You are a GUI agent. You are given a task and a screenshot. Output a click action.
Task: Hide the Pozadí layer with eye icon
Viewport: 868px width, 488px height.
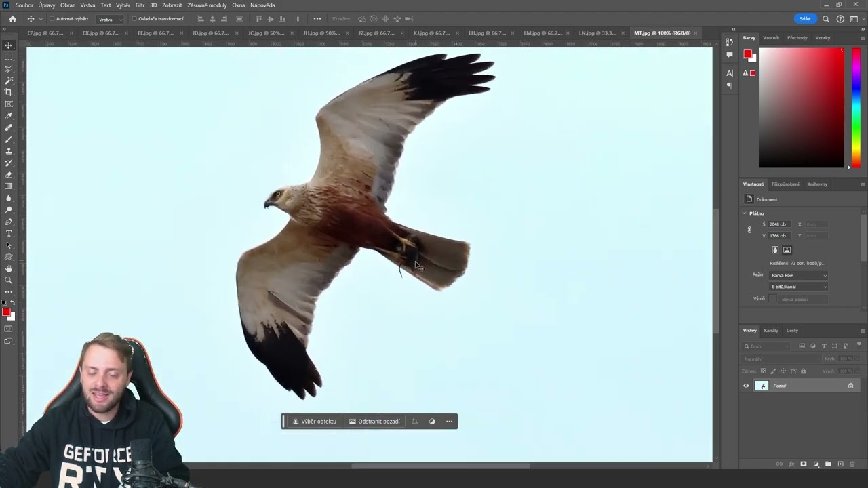coord(747,386)
